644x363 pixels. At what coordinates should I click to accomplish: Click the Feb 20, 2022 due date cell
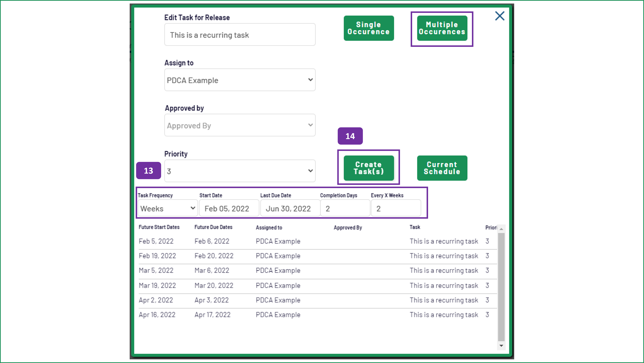click(214, 256)
